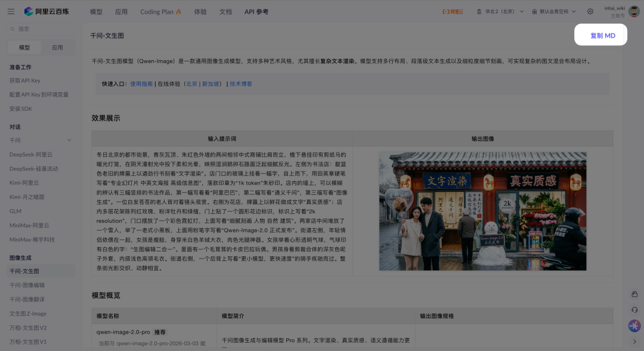
Task: Open the output sample street image
Action: pyautogui.click(x=482, y=211)
